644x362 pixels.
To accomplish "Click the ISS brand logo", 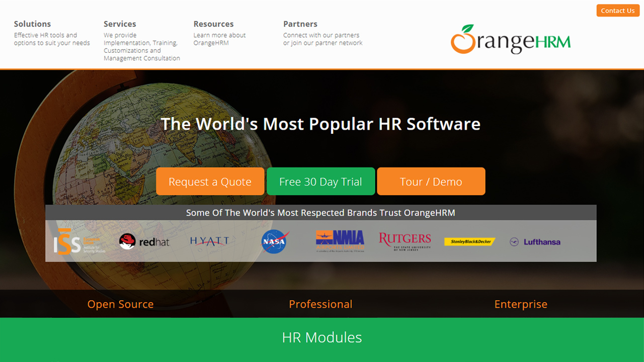I will [x=79, y=241].
